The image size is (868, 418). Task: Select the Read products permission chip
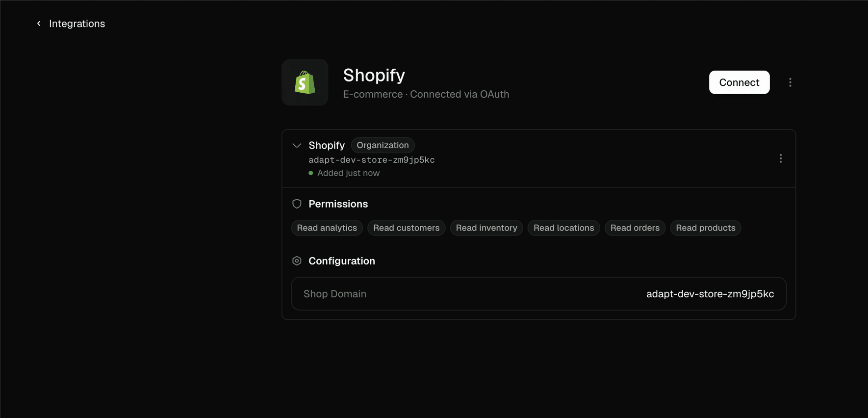point(705,228)
